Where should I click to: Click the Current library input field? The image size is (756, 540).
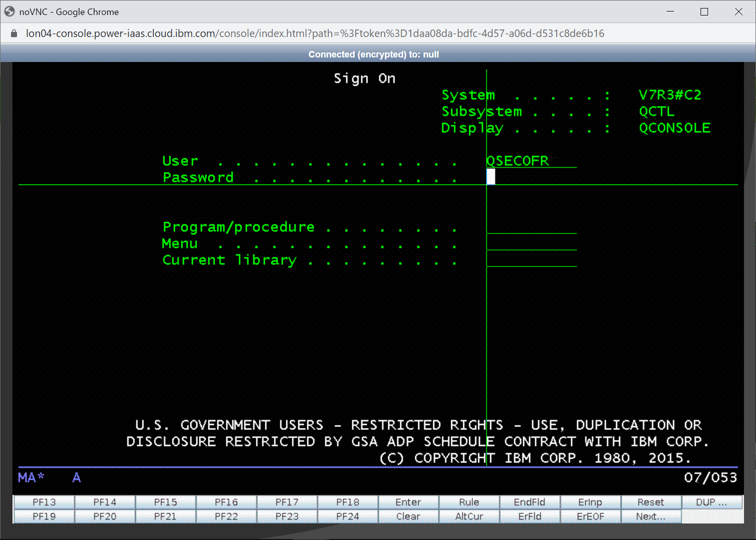(532, 259)
